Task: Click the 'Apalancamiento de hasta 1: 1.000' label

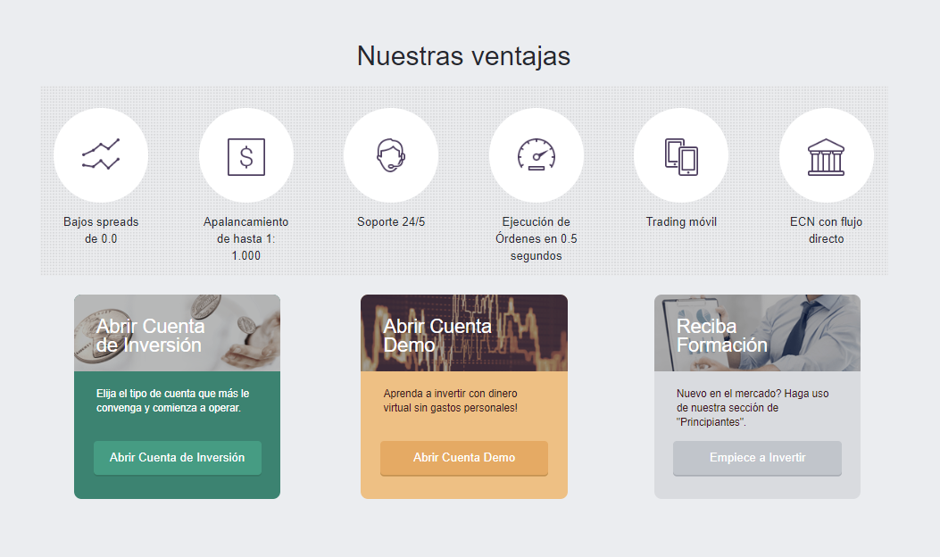Action: click(x=246, y=239)
